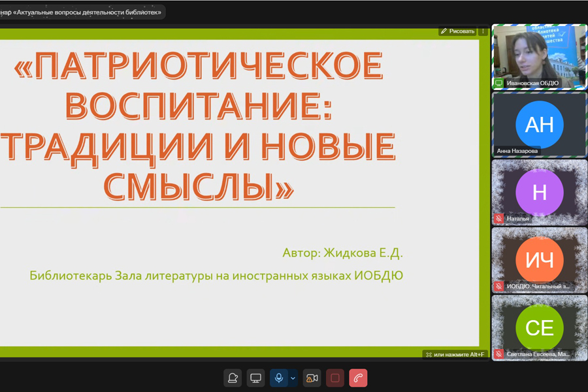Click the muted mic icon on ИОБДЮ. Читальный tile
This screenshot has width=588, height=392.
(499, 286)
